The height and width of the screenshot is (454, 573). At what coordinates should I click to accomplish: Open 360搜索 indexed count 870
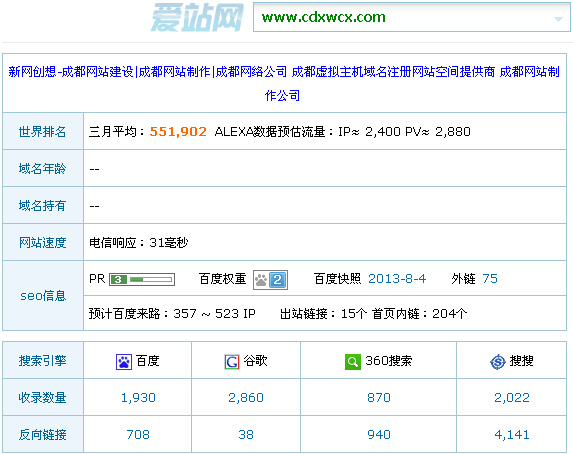[x=379, y=397]
